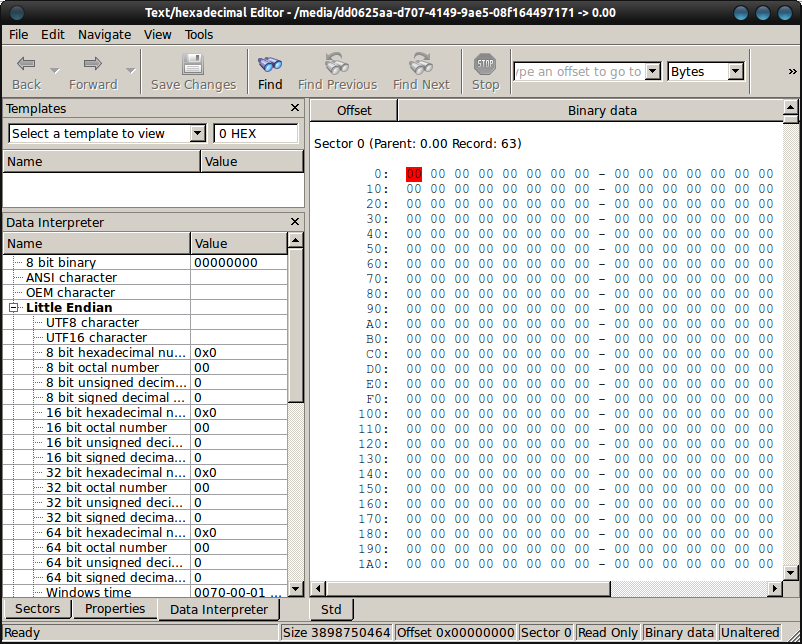Select the Std tab
The width and height of the screenshot is (802, 644).
tap(331, 609)
